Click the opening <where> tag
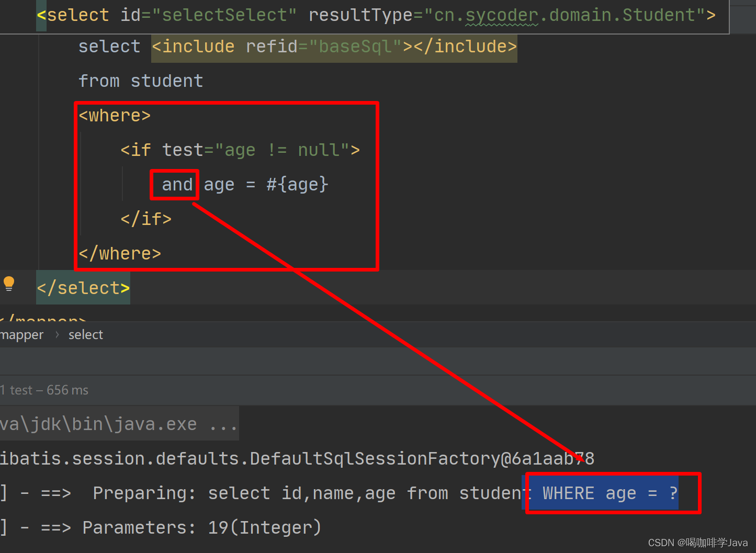The width and height of the screenshot is (756, 553). pyautogui.click(x=115, y=116)
